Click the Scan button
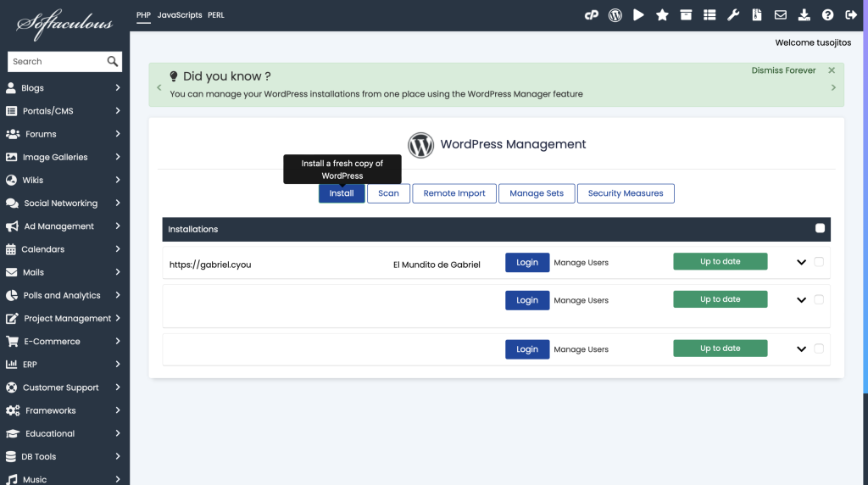Viewport: 868px width, 485px height. [388, 193]
